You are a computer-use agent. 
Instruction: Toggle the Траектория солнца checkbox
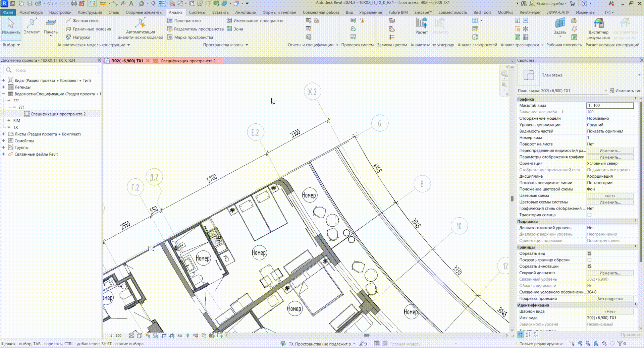tap(589, 215)
